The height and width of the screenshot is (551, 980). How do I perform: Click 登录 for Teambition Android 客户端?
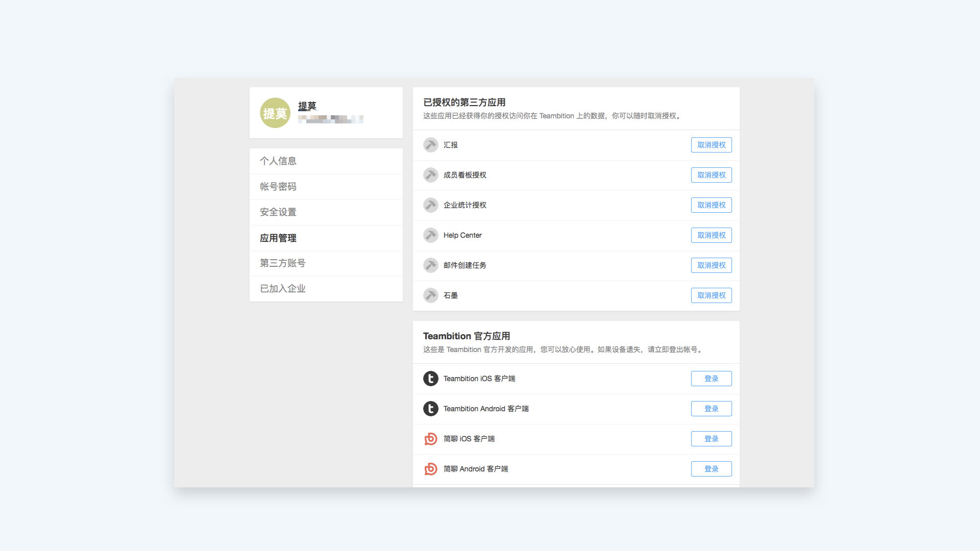point(712,409)
